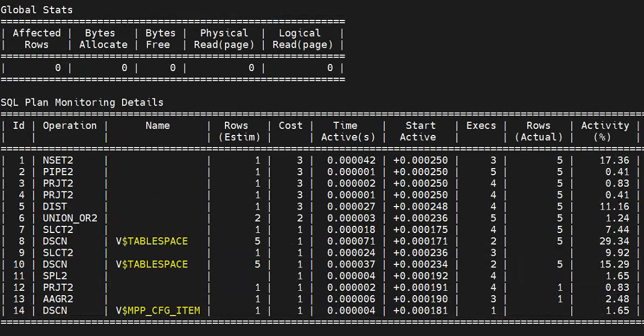Click the 'Cost' column header

coord(290,126)
